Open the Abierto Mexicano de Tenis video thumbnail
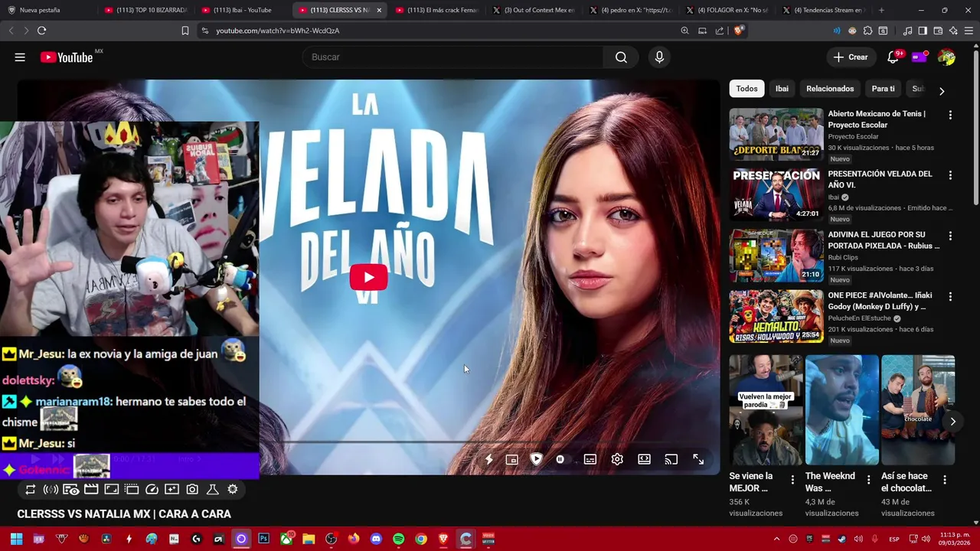Image resolution: width=980 pixels, height=551 pixels. coord(776,134)
